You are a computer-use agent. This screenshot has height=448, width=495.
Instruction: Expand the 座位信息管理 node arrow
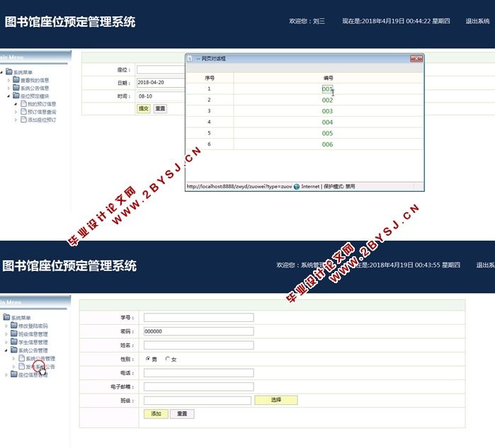[x=6, y=375]
